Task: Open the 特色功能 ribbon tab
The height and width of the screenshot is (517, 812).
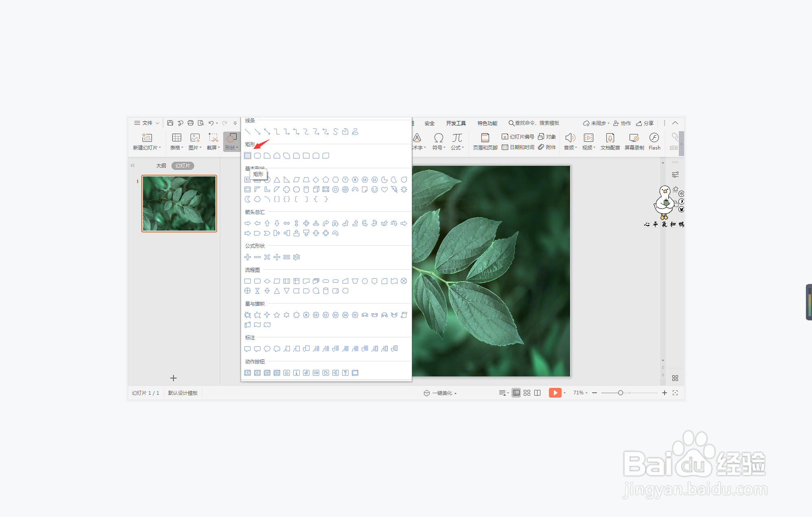Action: pyautogui.click(x=487, y=123)
